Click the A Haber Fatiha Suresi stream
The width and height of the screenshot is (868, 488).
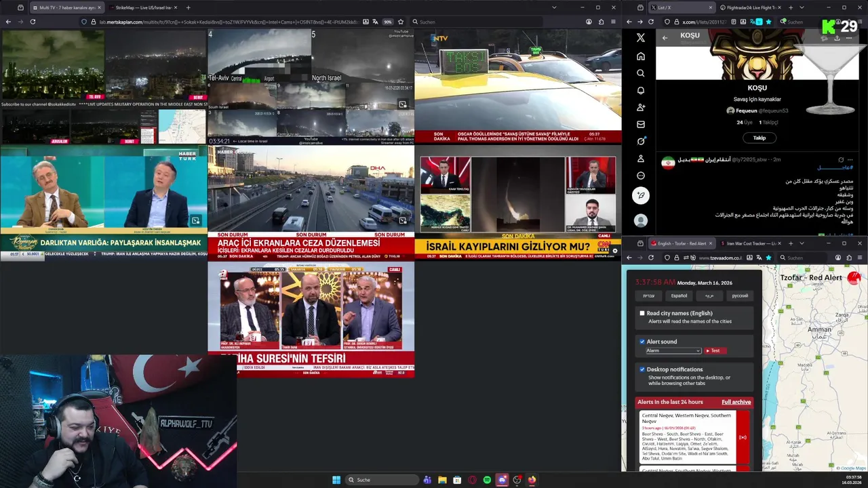click(x=311, y=319)
